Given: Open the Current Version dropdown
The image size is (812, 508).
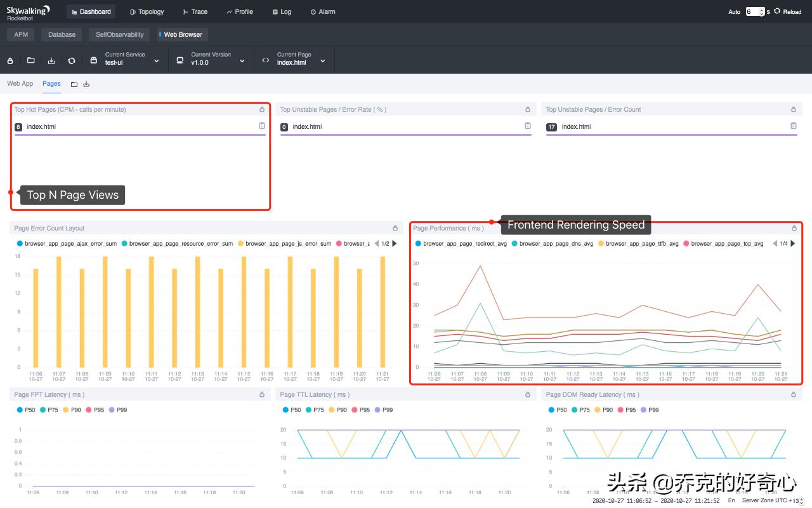Looking at the screenshot, I should click(x=241, y=60).
